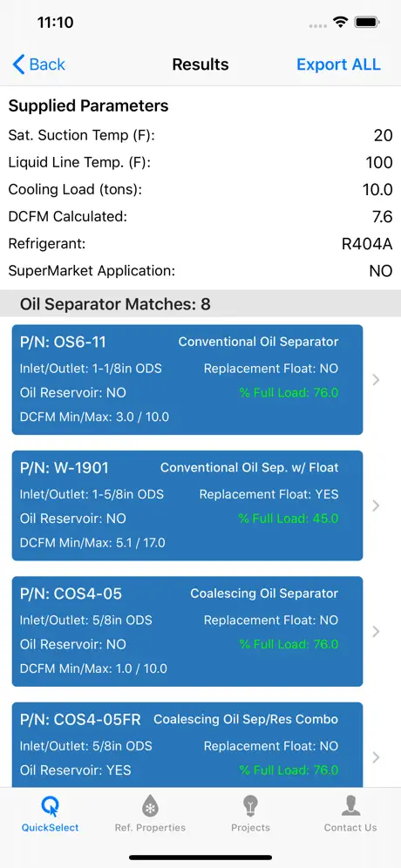Screen dimensions: 401x868
Task: Tap the 11:10 clock in status bar
Action: [56, 23]
